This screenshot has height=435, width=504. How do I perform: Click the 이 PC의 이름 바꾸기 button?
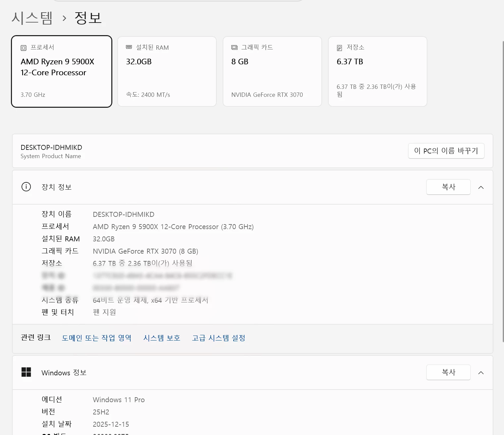click(446, 151)
